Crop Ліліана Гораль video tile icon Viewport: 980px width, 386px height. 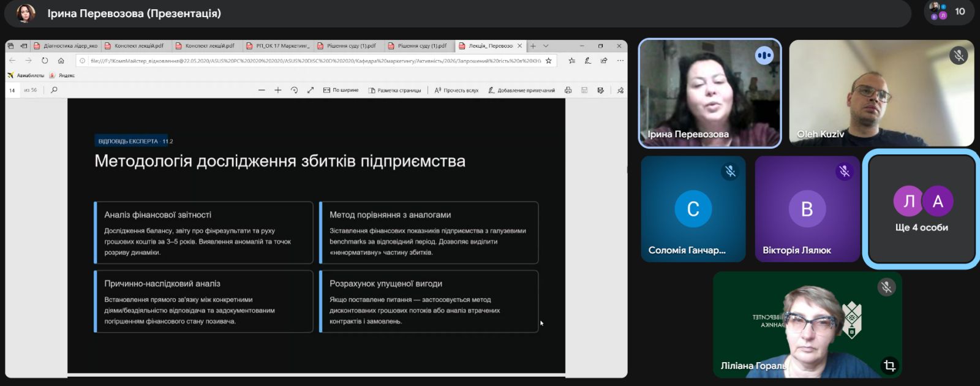pyautogui.click(x=889, y=366)
